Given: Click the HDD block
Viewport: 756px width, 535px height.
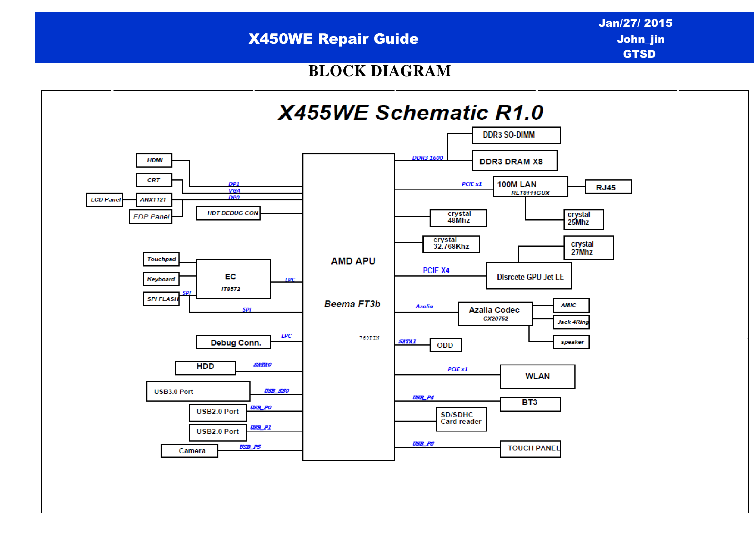Looking at the screenshot, I should [x=205, y=368].
